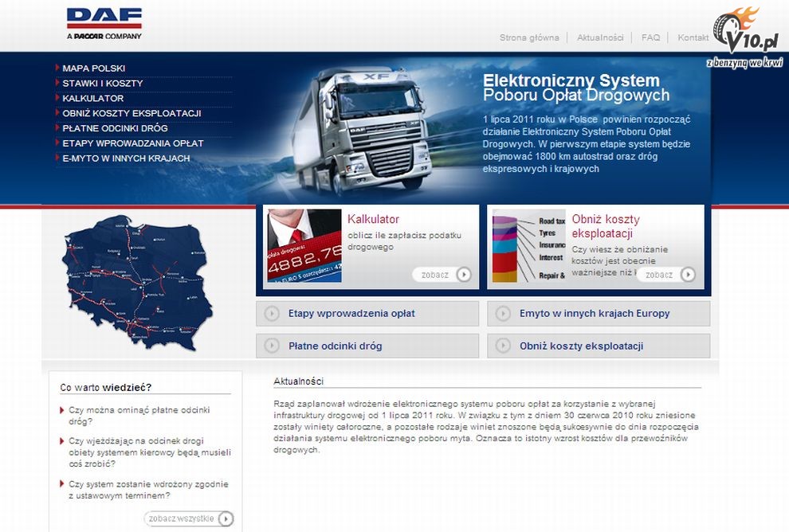The height and width of the screenshot is (532, 789).
Task: Open E-MYTO W INNYCH KRAJACH menu item
Action: coord(126,158)
